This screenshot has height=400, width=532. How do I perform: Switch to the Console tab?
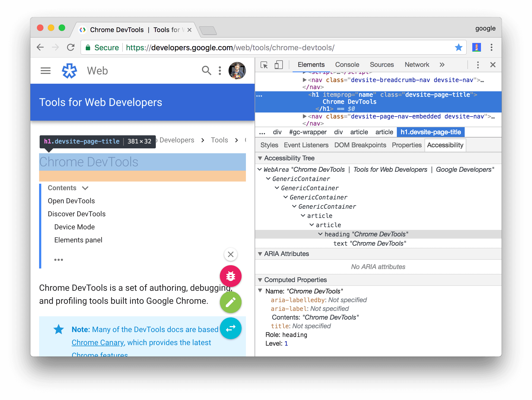click(x=347, y=65)
